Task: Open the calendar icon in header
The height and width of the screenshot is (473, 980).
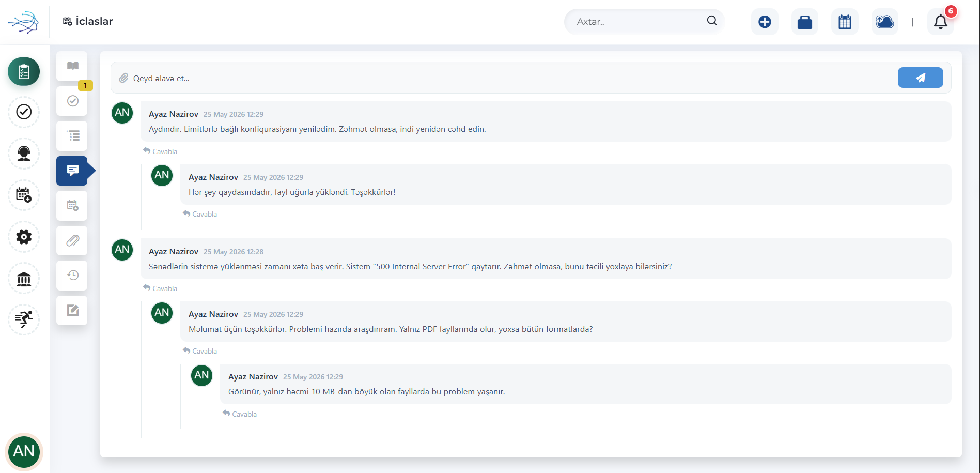Action: pyautogui.click(x=845, y=22)
